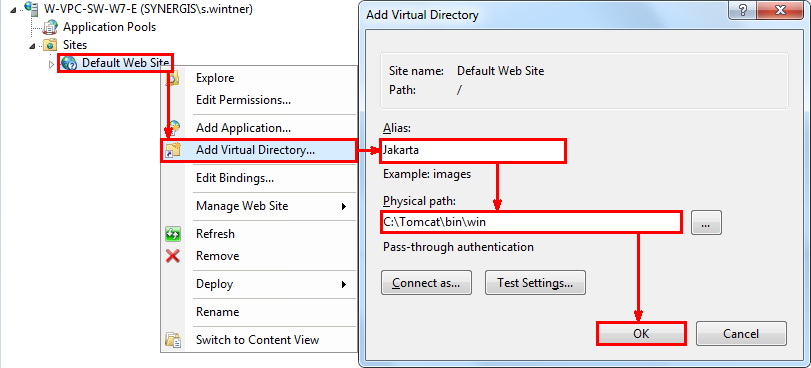Confirm the dialog with OK
Viewport: 811px width, 368px height.
pos(641,334)
